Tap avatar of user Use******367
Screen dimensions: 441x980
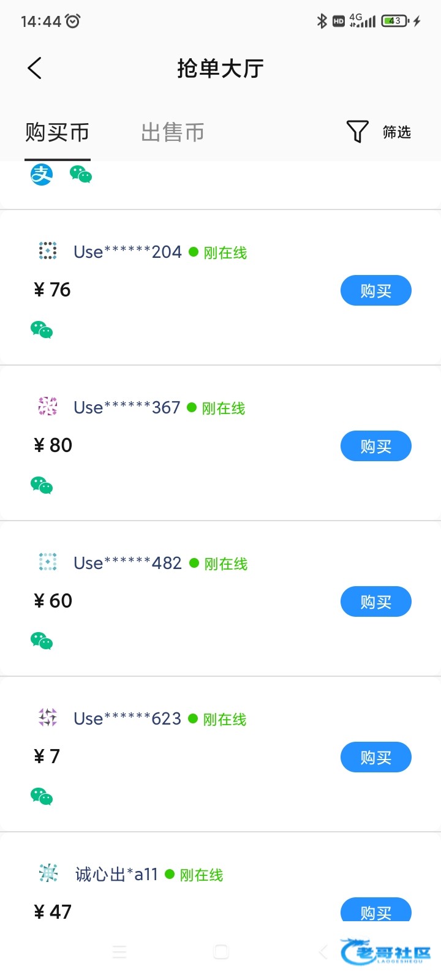48,406
